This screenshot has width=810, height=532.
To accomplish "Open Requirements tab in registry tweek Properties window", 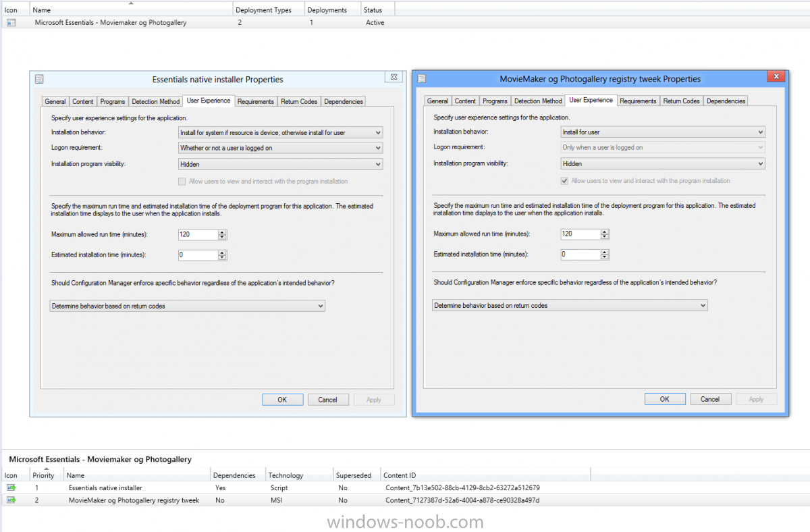I will tap(638, 101).
